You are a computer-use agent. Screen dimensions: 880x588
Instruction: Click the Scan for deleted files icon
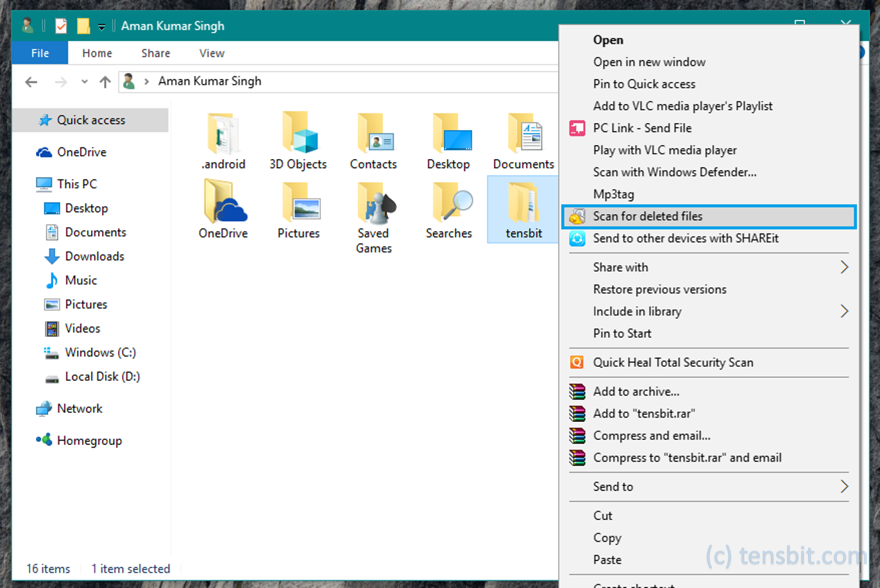(577, 217)
